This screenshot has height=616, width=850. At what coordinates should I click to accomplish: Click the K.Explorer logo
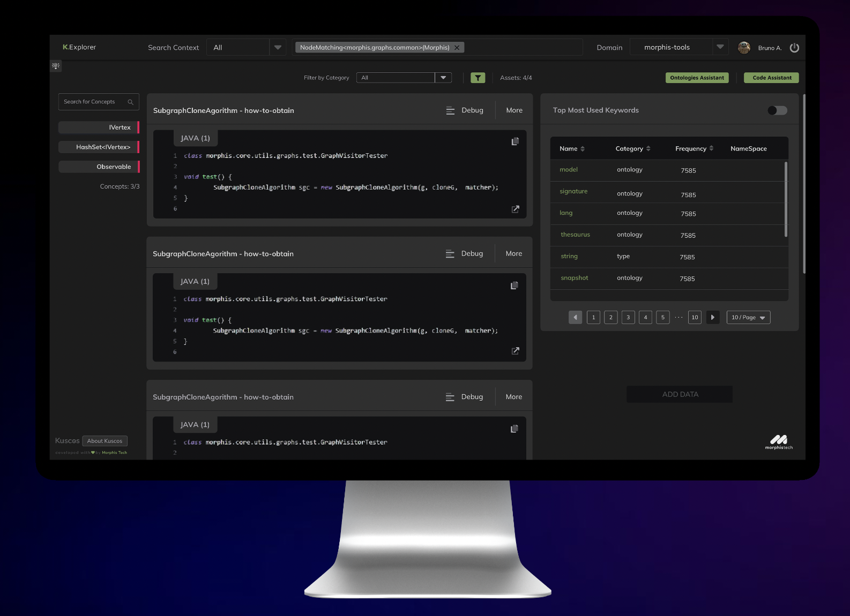point(79,47)
